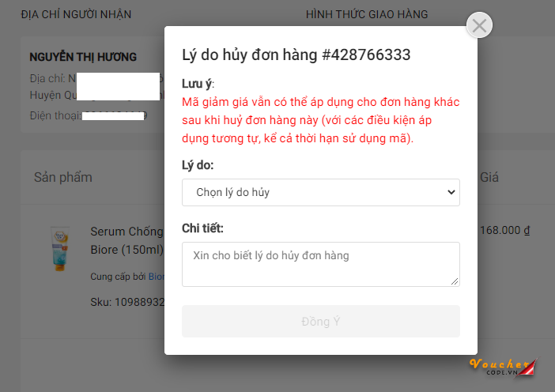The height and width of the screenshot is (392, 555).
Task: Click the 'Lưu ý' note label
Action: [198, 84]
